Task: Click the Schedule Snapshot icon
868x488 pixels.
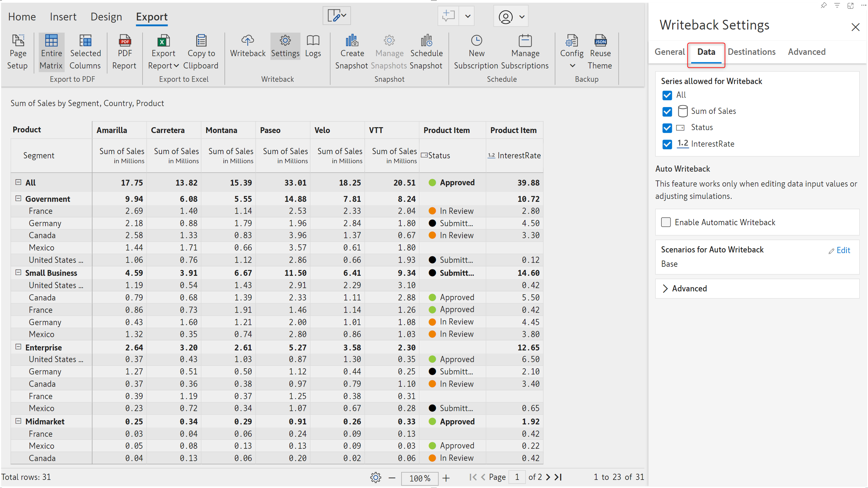Action: [426, 41]
